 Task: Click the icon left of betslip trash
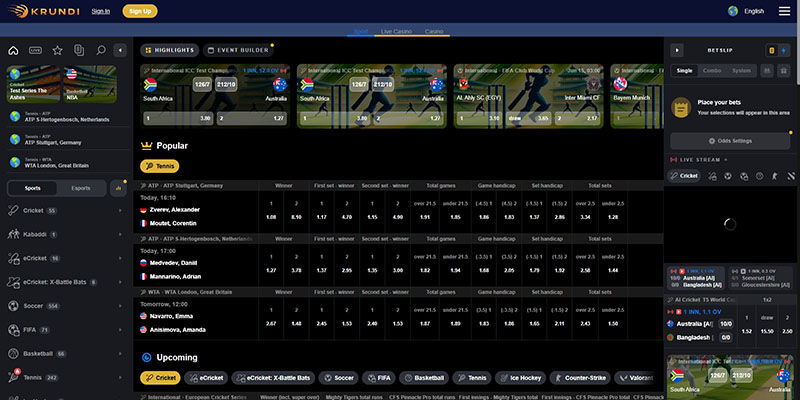tap(767, 71)
